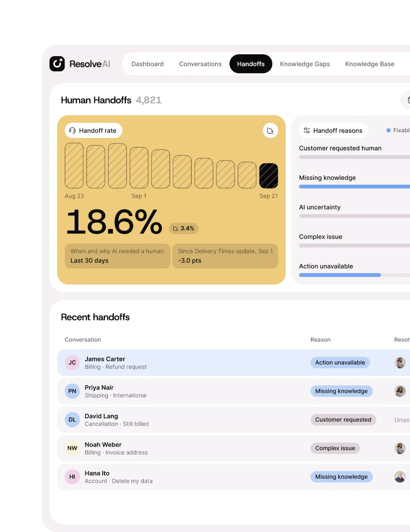Click the Handoff rate chip

click(x=93, y=131)
